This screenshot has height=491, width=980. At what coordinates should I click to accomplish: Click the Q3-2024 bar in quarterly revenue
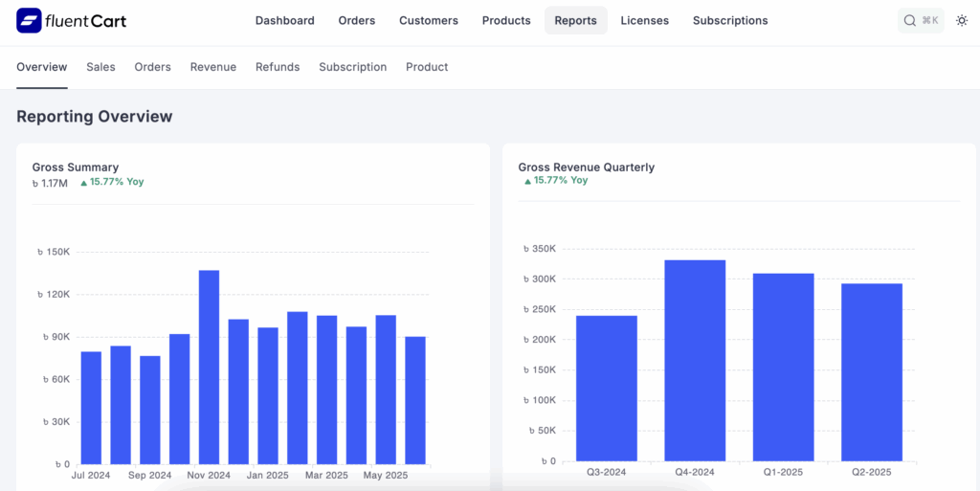click(x=606, y=389)
